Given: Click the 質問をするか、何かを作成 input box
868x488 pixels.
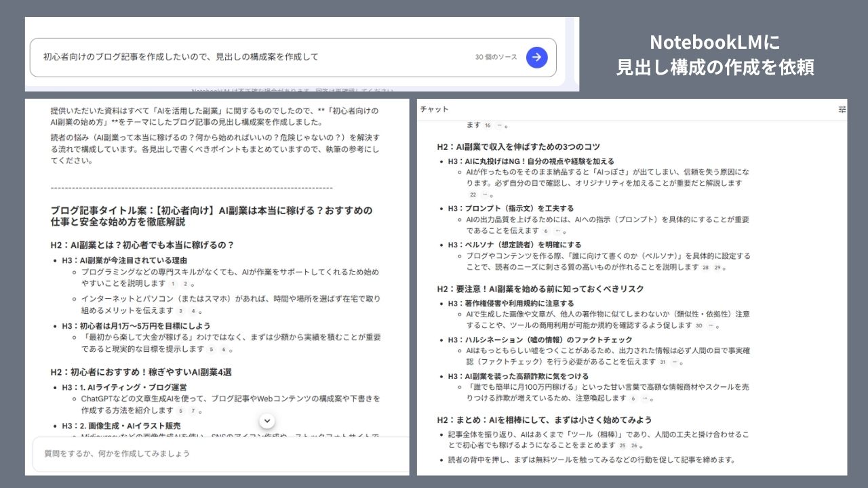Looking at the screenshot, I should [220, 453].
